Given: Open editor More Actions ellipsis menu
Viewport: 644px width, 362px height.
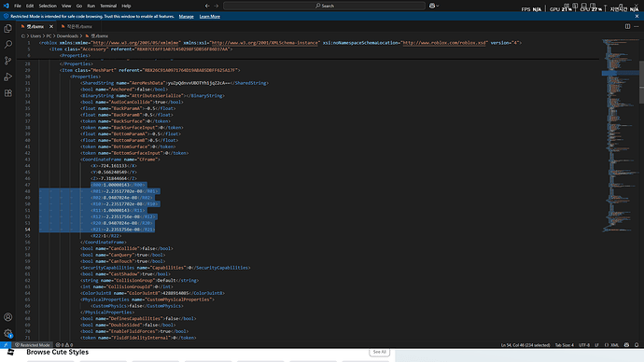Looking at the screenshot, I should tap(637, 26).
